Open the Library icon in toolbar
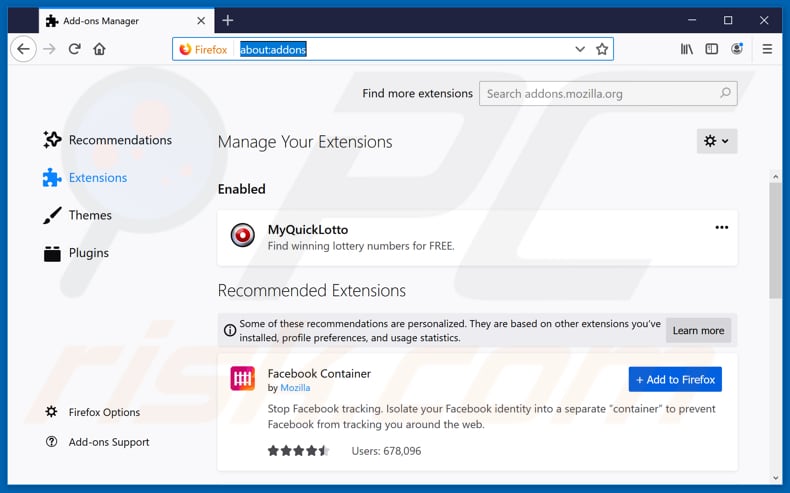 (x=687, y=49)
